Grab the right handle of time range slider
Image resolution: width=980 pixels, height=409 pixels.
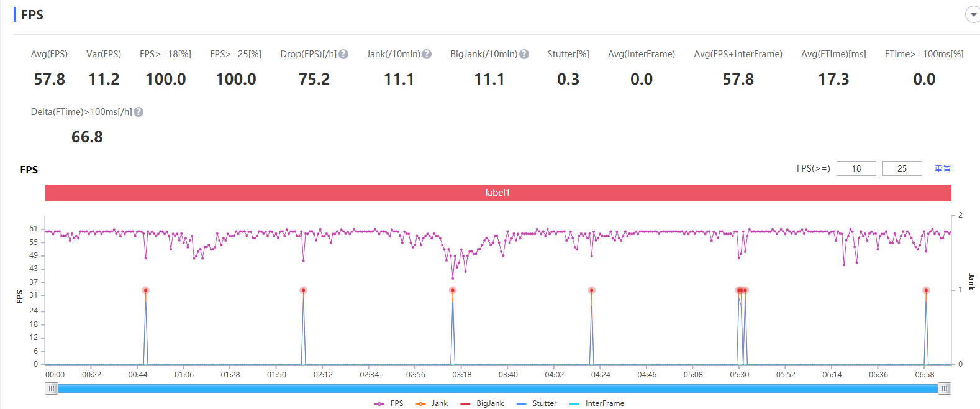945,388
